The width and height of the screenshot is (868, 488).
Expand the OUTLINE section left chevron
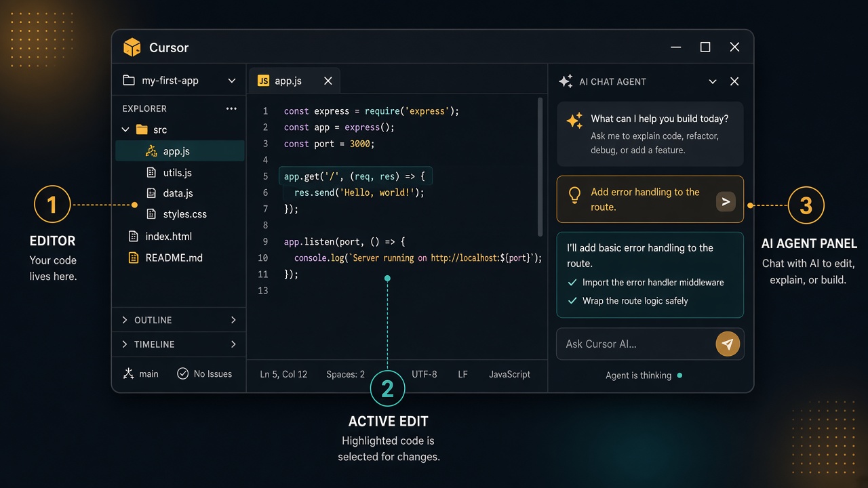pyautogui.click(x=125, y=320)
